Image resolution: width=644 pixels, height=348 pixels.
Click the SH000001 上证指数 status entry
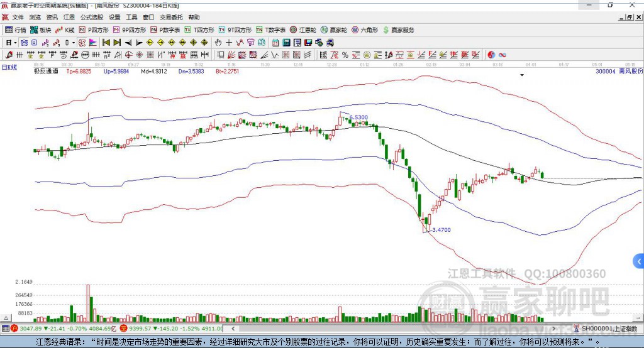(x=606, y=329)
